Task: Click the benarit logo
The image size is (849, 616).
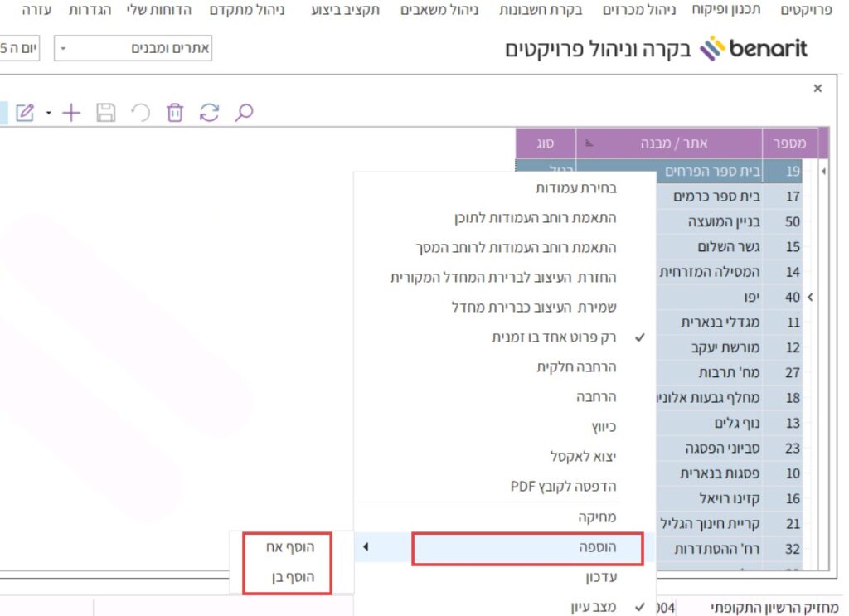Action: click(x=754, y=50)
